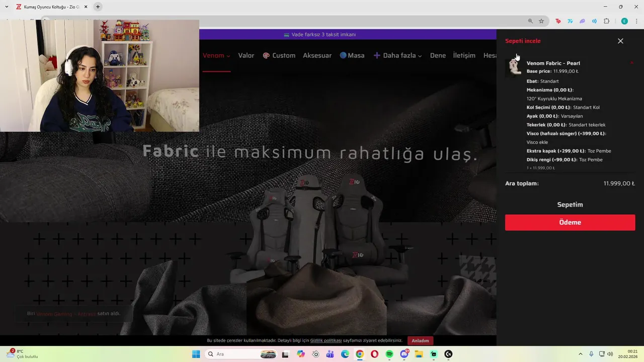Open the Gizlilik politikası link
This screenshot has height=362, width=644.
tap(326, 341)
